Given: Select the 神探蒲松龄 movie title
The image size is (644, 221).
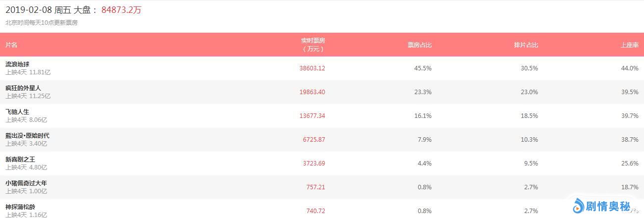Looking at the screenshot, I should point(20,207).
